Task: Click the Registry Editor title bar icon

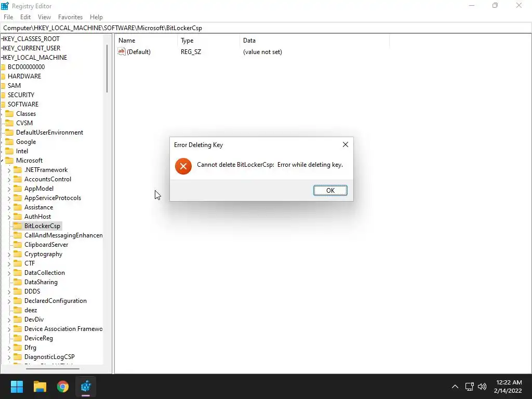Action: click(5, 6)
